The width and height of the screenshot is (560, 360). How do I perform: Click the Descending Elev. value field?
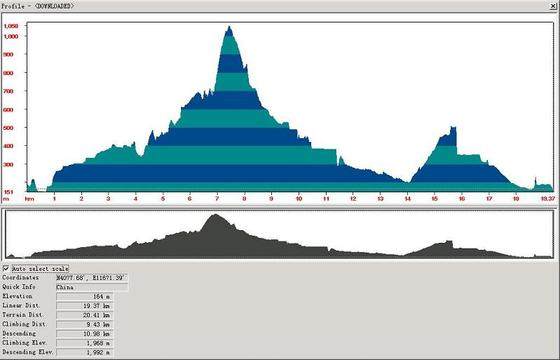tap(84, 352)
